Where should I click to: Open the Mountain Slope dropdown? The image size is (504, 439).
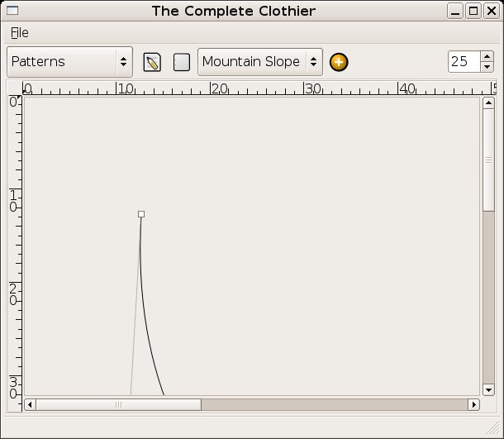point(260,62)
